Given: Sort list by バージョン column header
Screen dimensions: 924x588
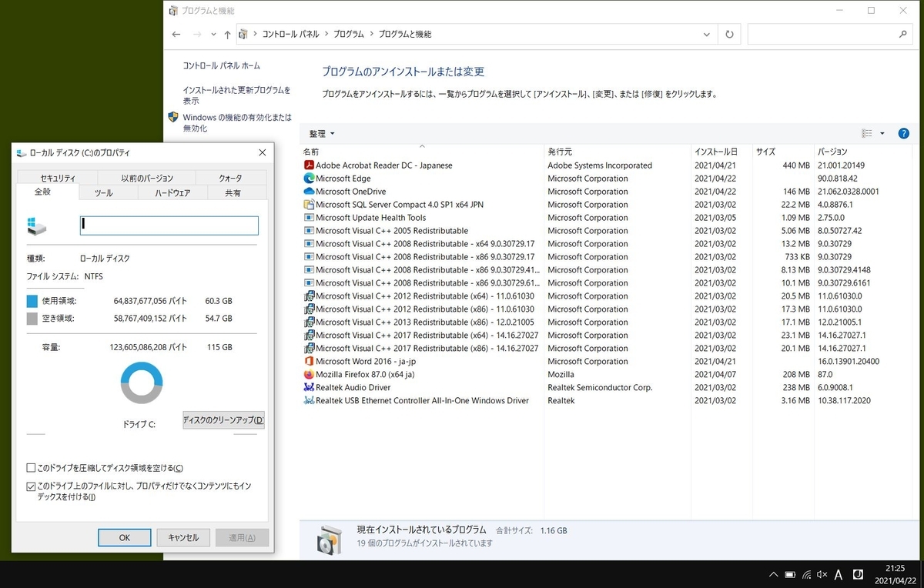Looking at the screenshot, I should pos(862,152).
